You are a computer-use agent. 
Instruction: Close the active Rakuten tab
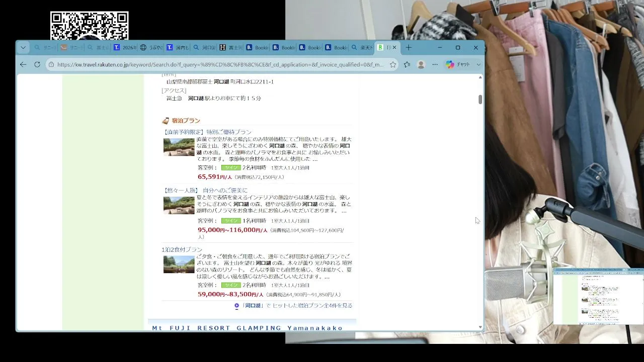(x=394, y=48)
